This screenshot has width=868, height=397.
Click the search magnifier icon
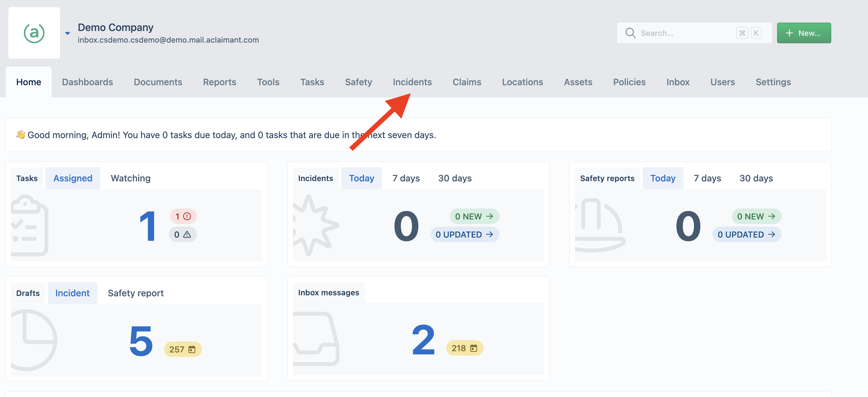coord(630,33)
